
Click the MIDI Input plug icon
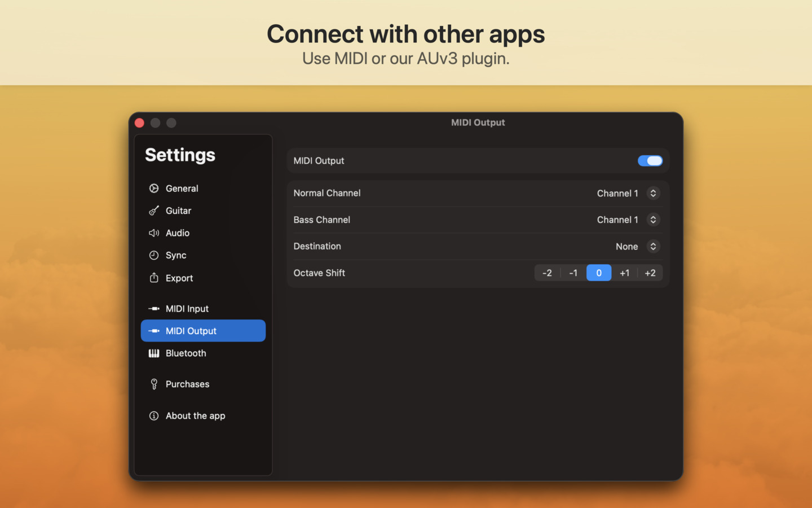(x=153, y=309)
